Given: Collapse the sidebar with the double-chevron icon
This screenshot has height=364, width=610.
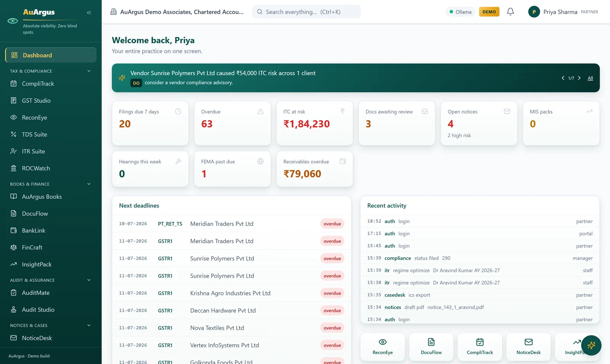Looking at the screenshot, I should (x=89, y=13).
